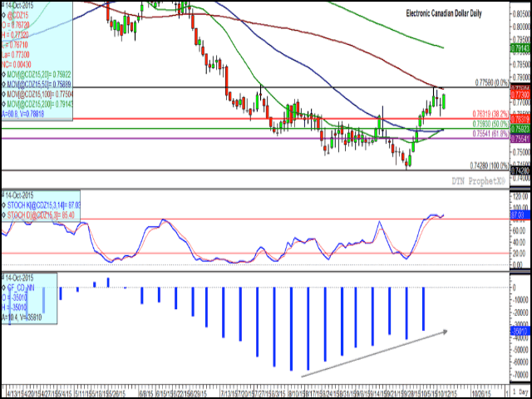Select the 20-day MOV value 0.75922
Screen dimensions: 532x399
point(60,73)
